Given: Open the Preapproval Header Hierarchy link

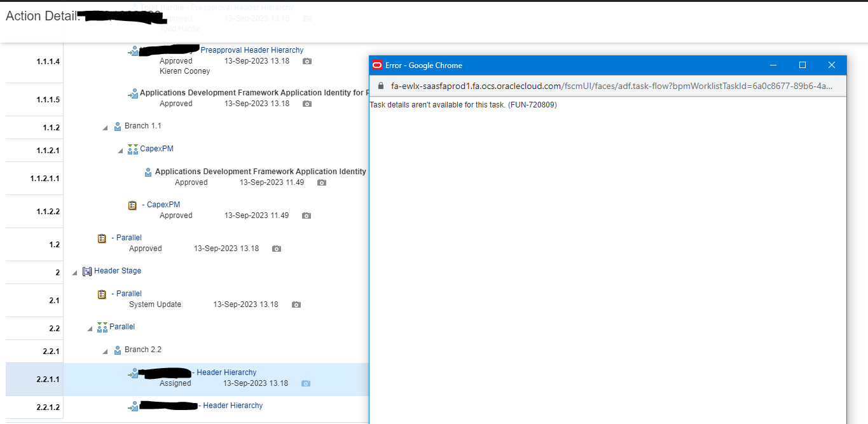Looking at the screenshot, I should click(x=252, y=50).
